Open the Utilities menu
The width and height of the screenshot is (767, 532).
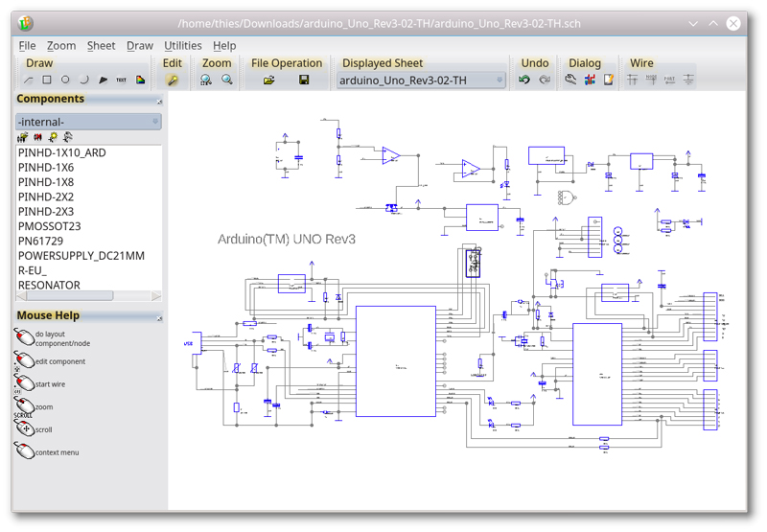click(x=183, y=45)
